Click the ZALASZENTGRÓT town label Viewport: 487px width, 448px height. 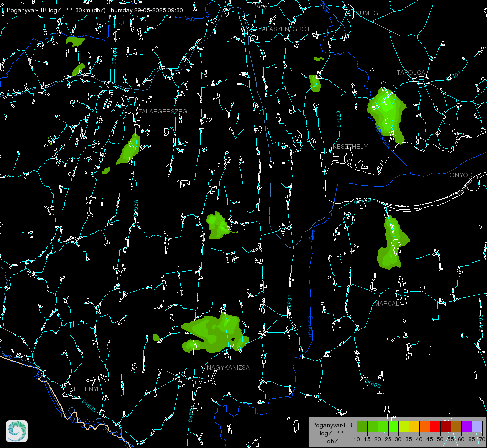point(284,29)
